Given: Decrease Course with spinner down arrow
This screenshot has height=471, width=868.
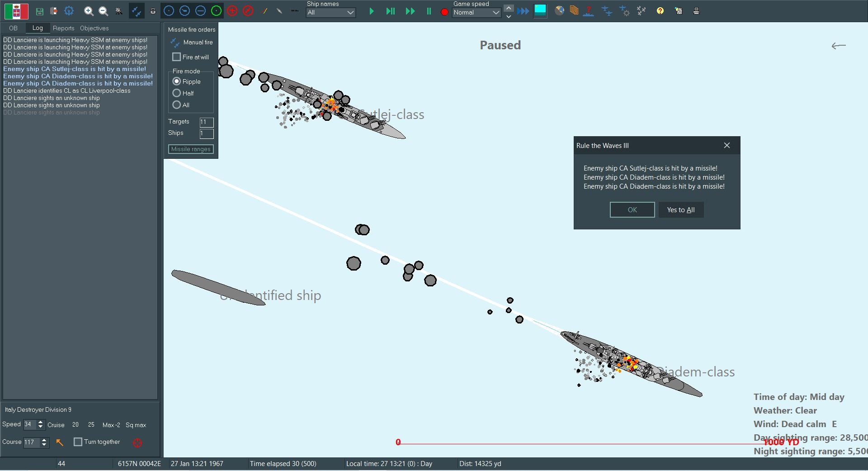Looking at the screenshot, I should click(x=44, y=445).
